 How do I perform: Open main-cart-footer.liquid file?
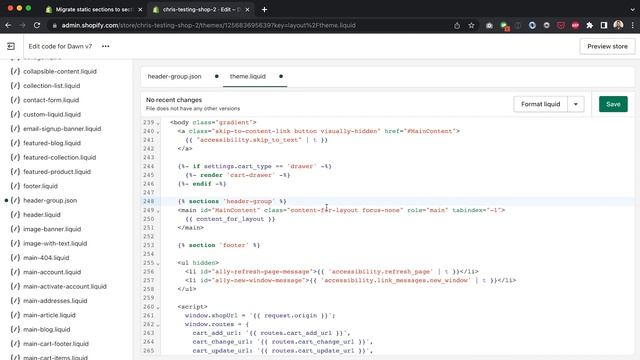click(56, 344)
